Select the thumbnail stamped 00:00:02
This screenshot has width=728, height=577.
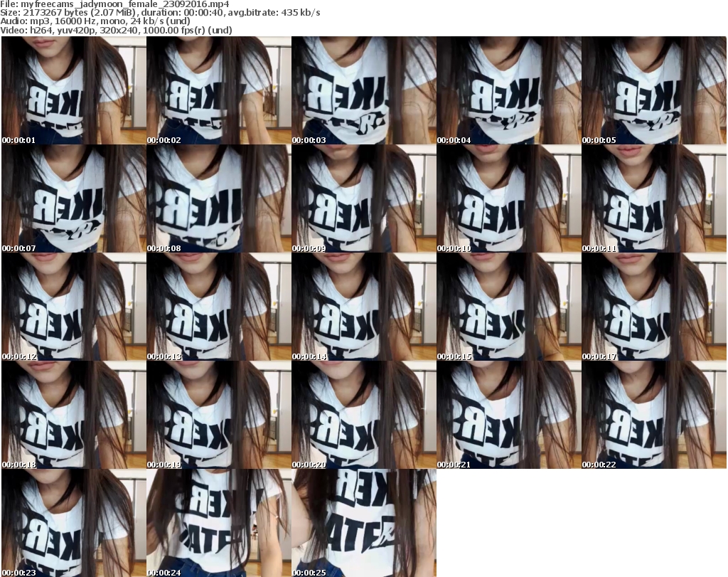coord(219,90)
